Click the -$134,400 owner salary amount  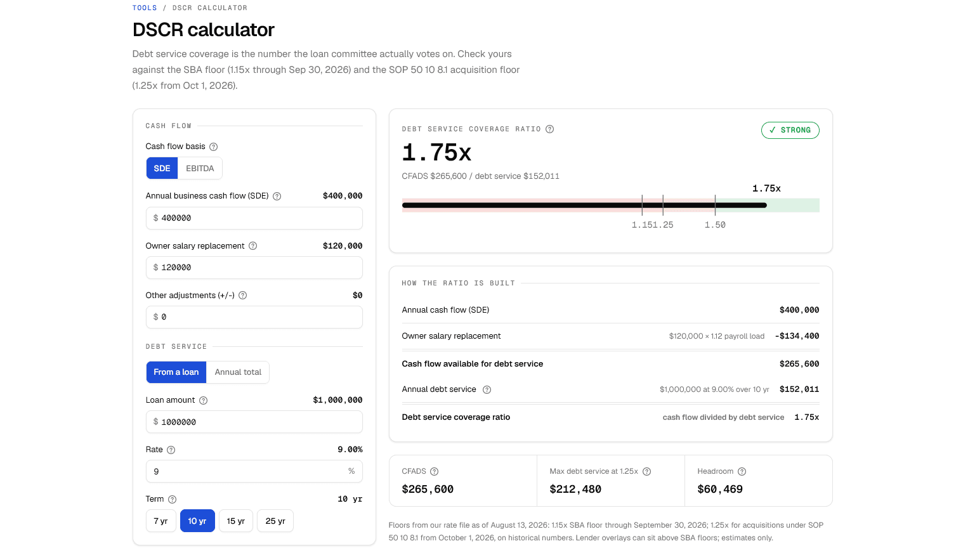point(797,336)
